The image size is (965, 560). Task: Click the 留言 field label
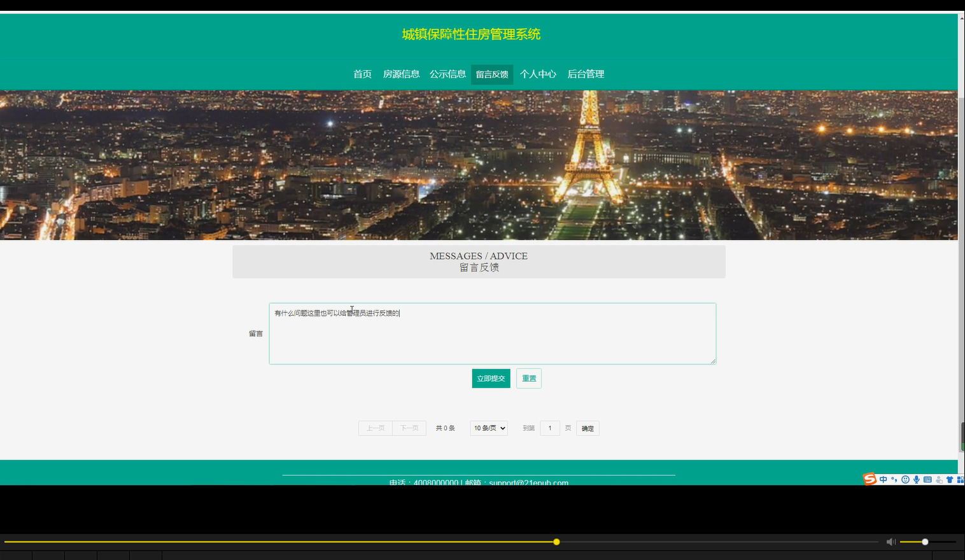click(x=256, y=333)
